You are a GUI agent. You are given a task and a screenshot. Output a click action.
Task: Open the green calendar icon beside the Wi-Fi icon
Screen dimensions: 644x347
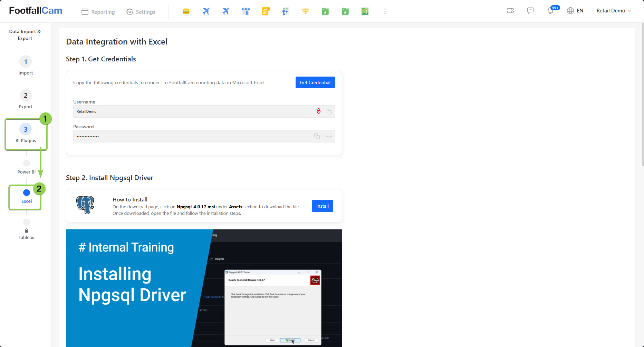click(x=325, y=11)
